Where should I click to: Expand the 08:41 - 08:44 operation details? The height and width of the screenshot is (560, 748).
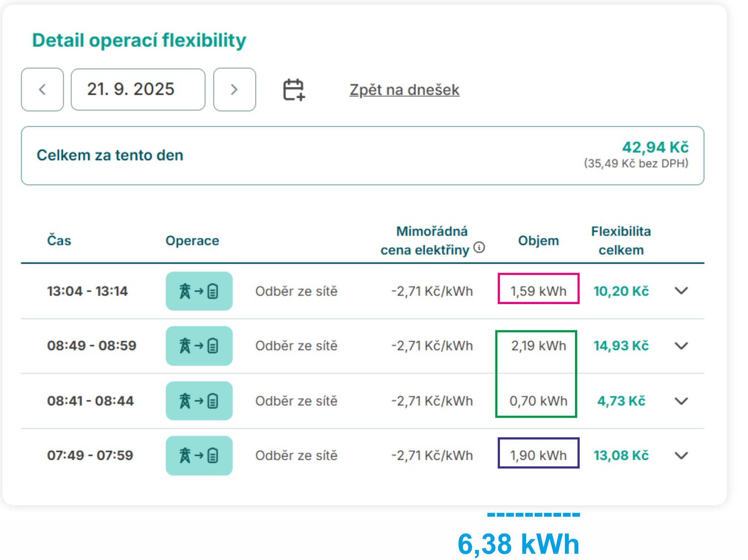pyautogui.click(x=681, y=401)
